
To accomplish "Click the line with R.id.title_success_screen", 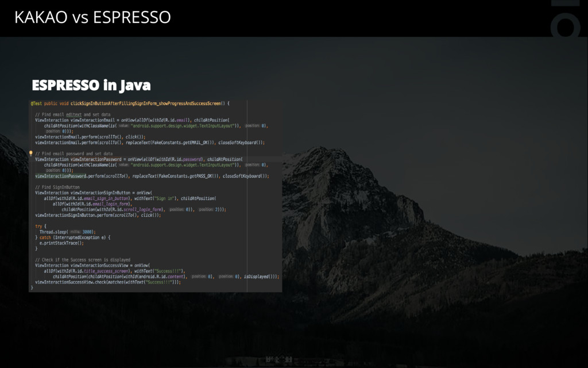I will click(115, 271).
